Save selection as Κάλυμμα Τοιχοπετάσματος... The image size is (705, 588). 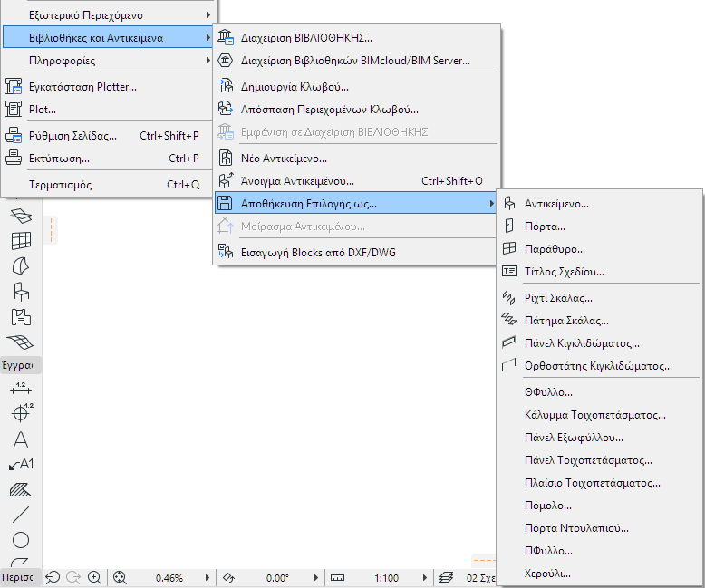coord(600,414)
